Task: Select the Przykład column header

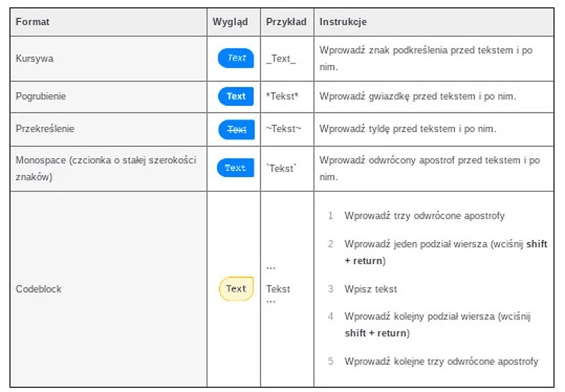Action: coord(286,22)
